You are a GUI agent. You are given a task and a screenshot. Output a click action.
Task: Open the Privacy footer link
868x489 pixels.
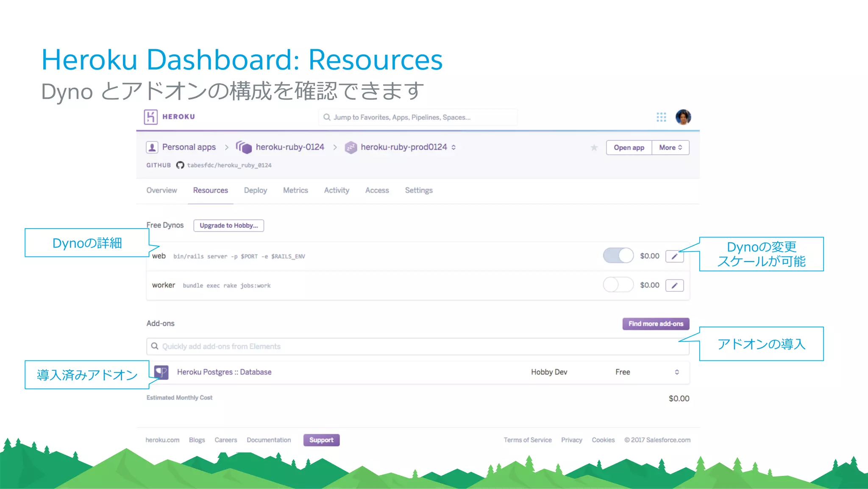click(x=571, y=440)
